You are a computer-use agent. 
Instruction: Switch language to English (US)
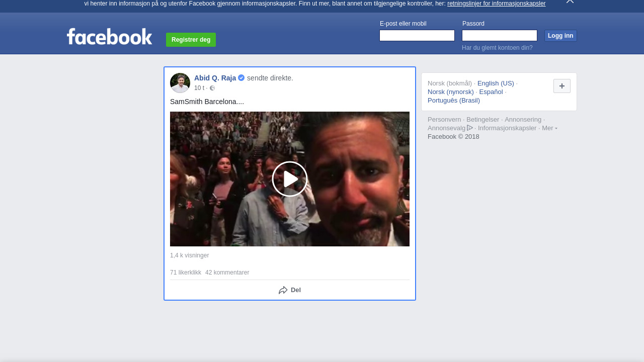(x=496, y=83)
